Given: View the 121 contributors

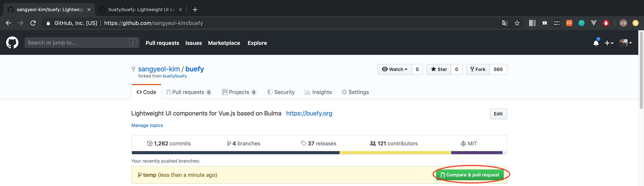Looking at the screenshot, I should point(394,143).
